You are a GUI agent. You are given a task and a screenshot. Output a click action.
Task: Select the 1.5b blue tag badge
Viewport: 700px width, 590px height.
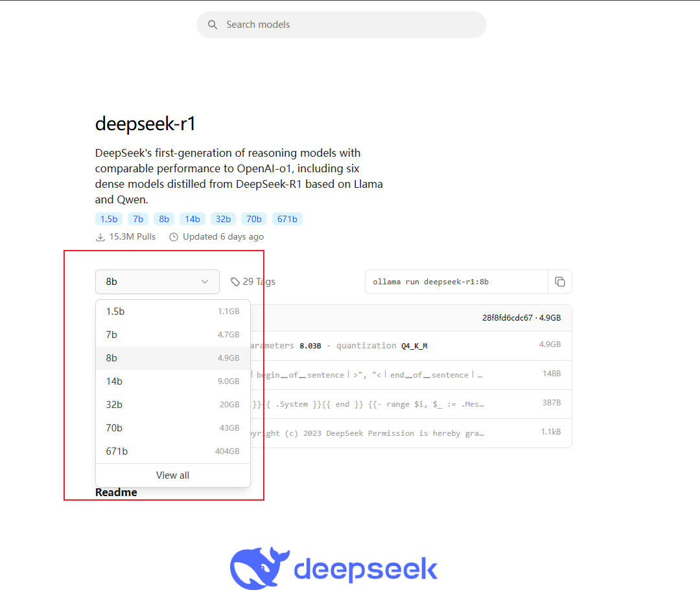point(109,219)
